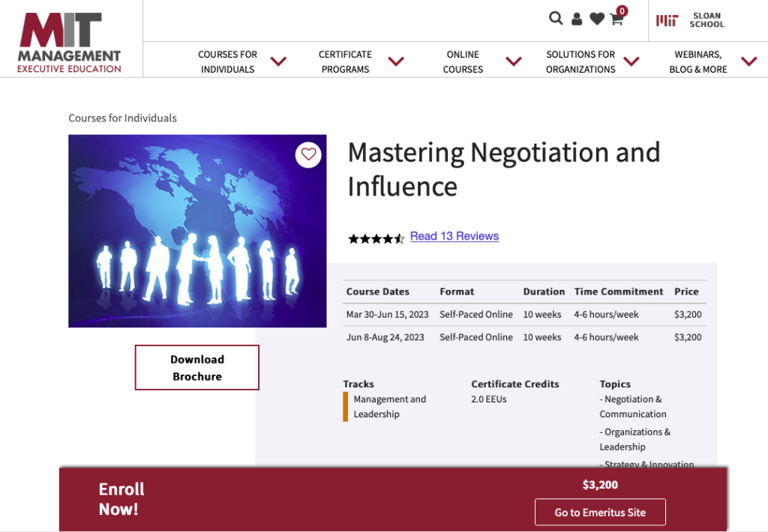Toggle the wishlist heart on the course image
Image resolution: width=768 pixels, height=532 pixels.
(x=307, y=154)
